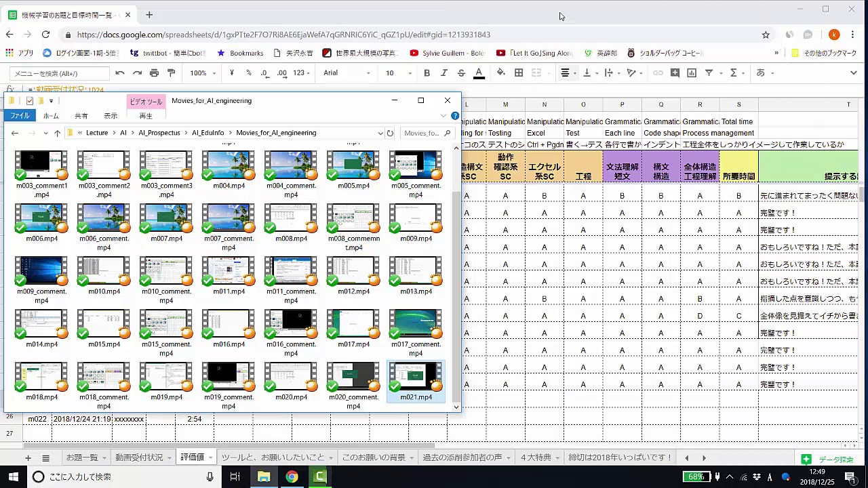868x488 pixels.
Task: Expand the Explorer ribbon with the chevron
Action: 443,116
